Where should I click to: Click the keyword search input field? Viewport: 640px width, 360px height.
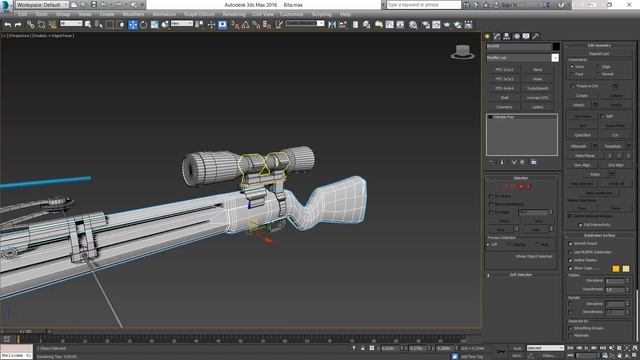[424, 5]
